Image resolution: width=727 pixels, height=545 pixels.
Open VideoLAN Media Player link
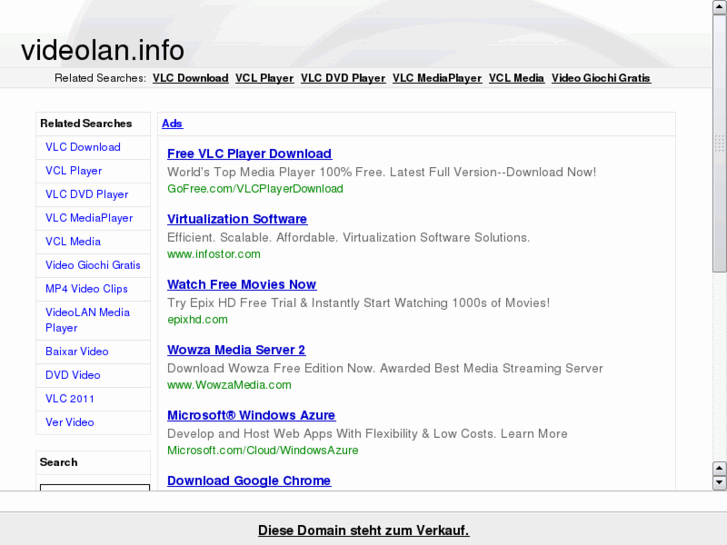pyautogui.click(x=87, y=320)
